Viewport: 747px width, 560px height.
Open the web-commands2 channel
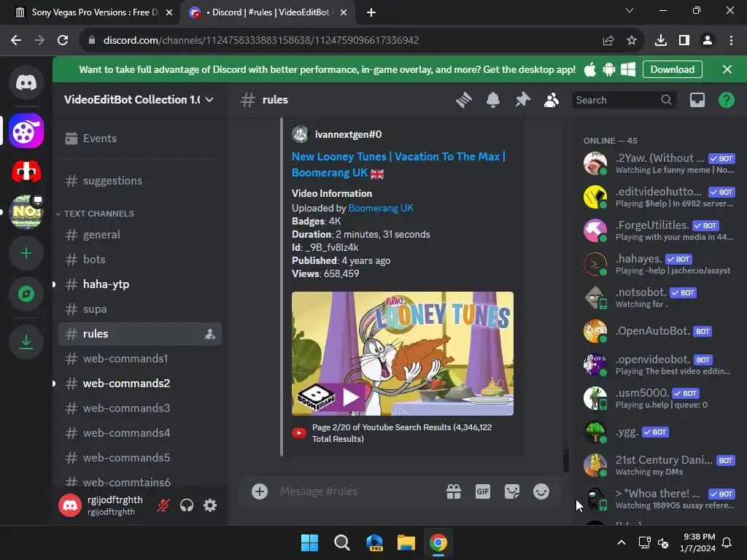(139, 384)
